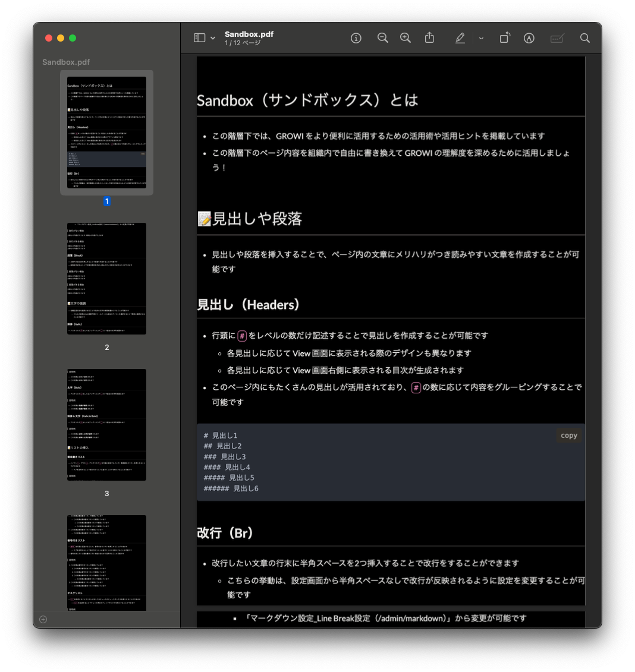635x672 pixels.
Task: Click the Sandbox.pdf title in toolbar
Action: tap(248, 34)
